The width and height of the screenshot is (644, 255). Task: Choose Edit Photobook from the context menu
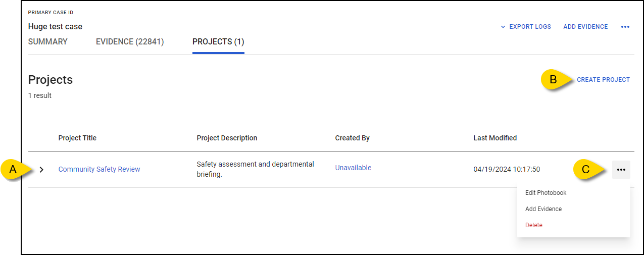(546, 193)
